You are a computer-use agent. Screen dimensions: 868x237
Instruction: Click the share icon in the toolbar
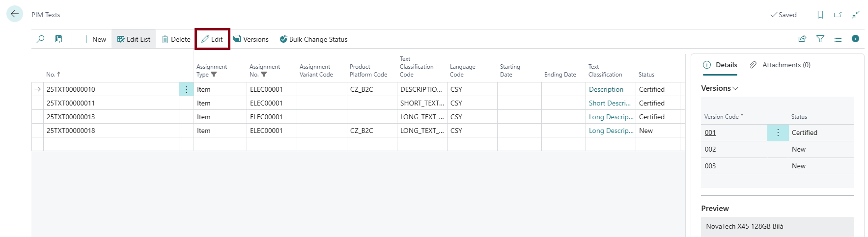(x=802, y=39)
